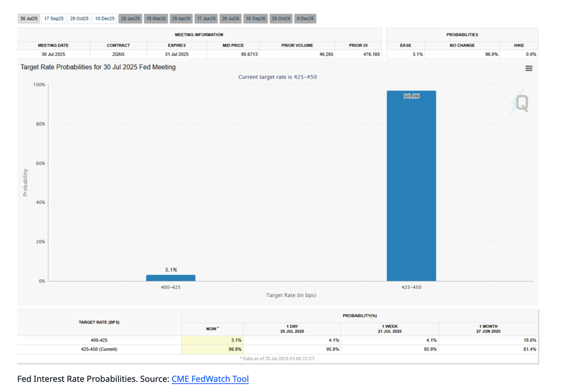Click the 1 MONTH 18.6% probability cell
The width and height of the screenshot is (562, 392).
(488, 340)
